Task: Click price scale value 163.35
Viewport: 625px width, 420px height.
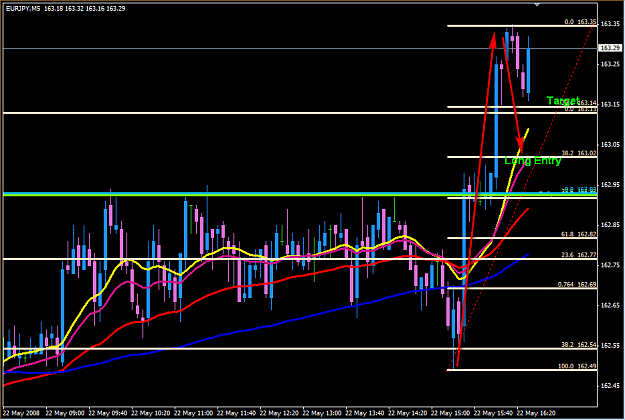Action: [610, 24]
